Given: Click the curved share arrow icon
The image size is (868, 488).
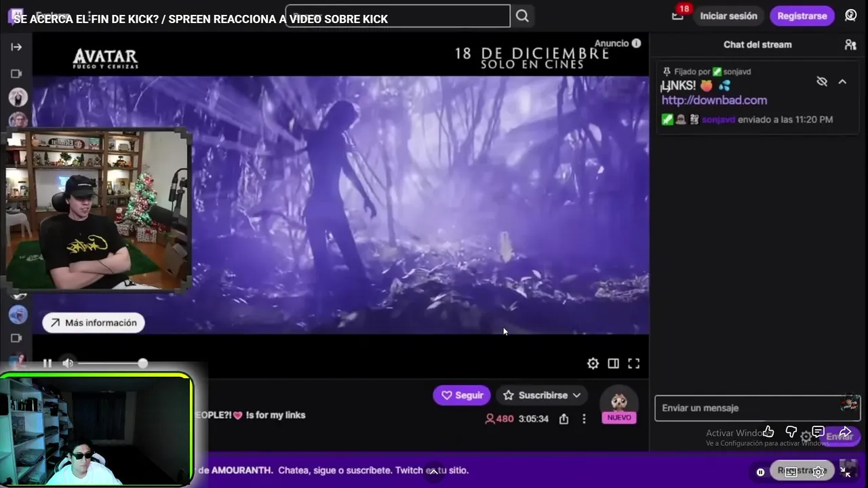Looking at the screenshot, I should tap(845, 432).
